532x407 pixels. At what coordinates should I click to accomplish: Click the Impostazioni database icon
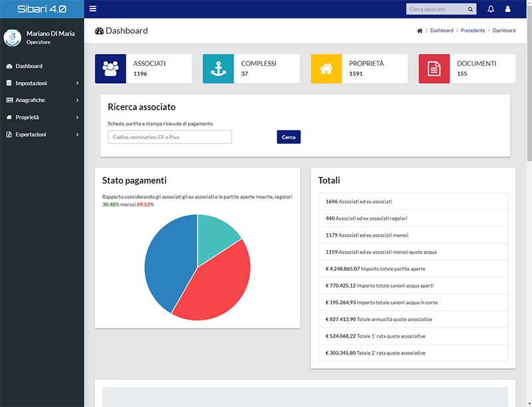(x=9, y=83)
